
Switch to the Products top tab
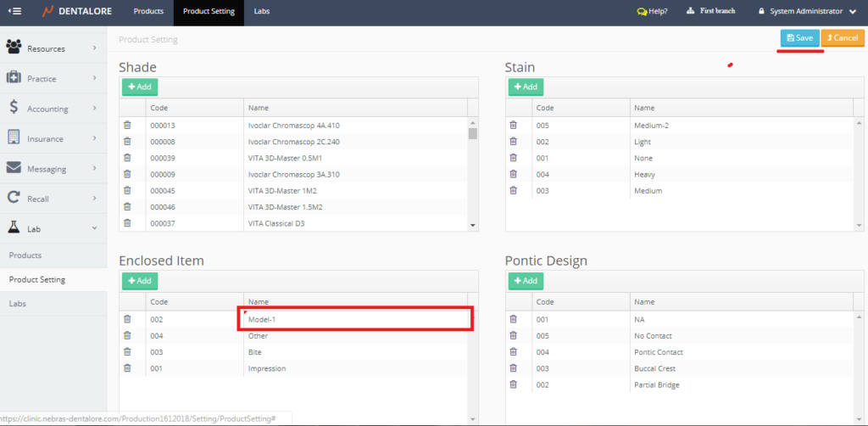pos(148,12)
